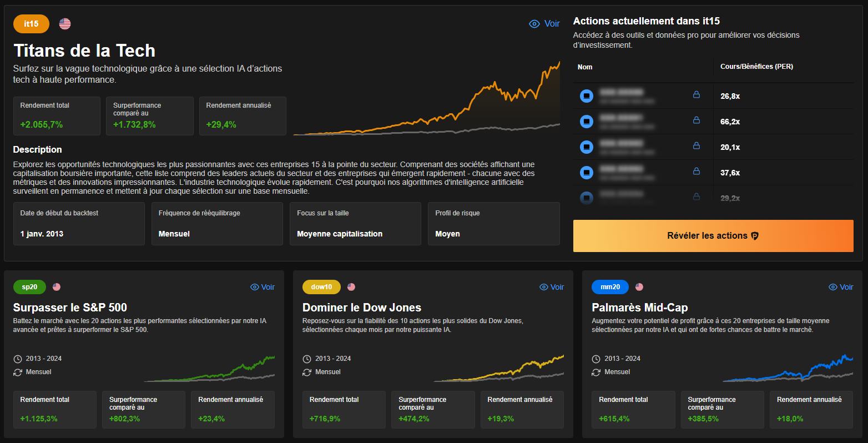
Task: Click the Moyenne capitalisation value
Action: 340,234
